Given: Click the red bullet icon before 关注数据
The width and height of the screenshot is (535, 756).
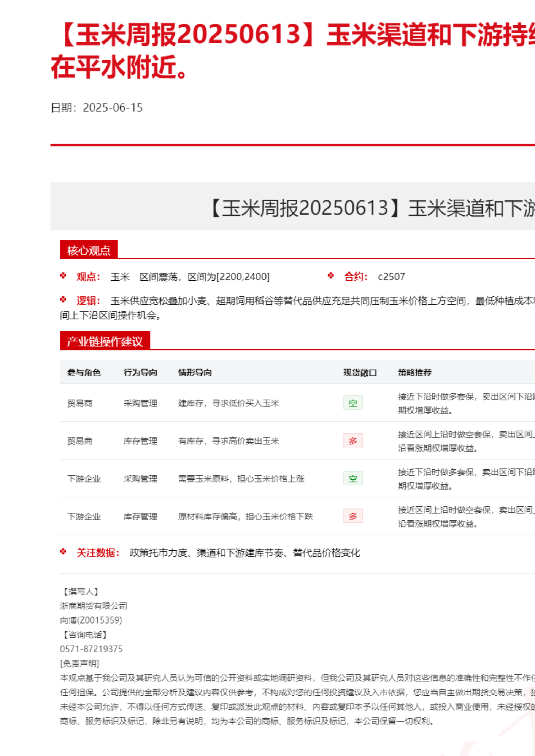Looking at the screenshot, I should point(63,552).
